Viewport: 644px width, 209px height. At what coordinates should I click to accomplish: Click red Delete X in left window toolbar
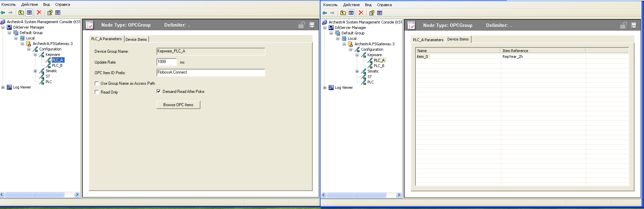click(x=39, y=13)
